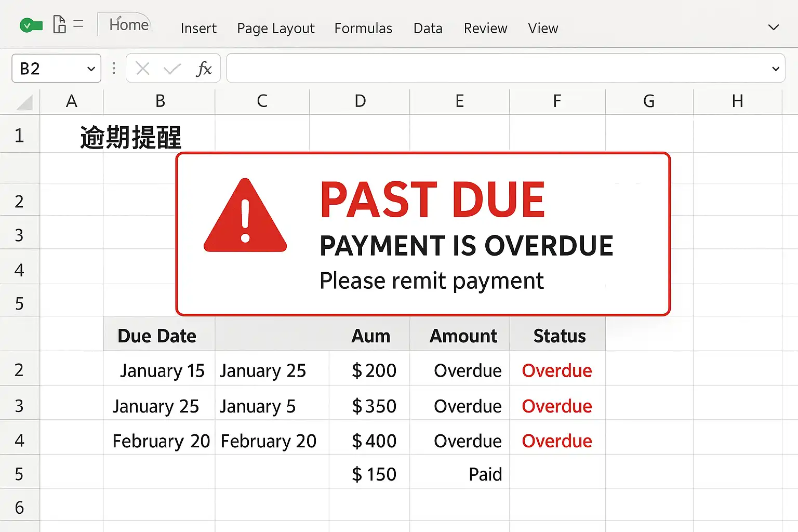This screenshot has height=532, width=798.
Task: Open the Review tab
Action: pos(485,28)
